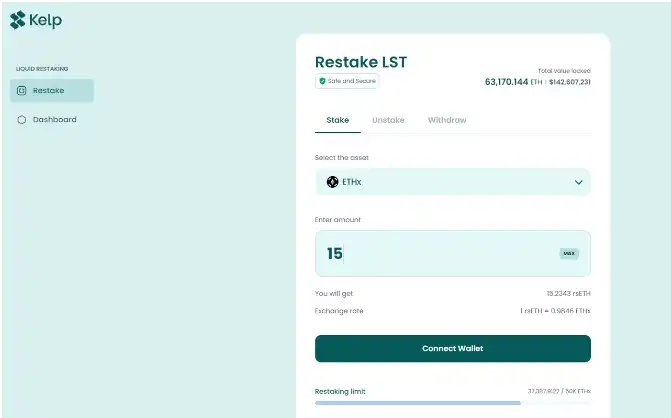671x418 pixels.
Task: Click the Kelp logo icon
Action: [x=18, y=20]
